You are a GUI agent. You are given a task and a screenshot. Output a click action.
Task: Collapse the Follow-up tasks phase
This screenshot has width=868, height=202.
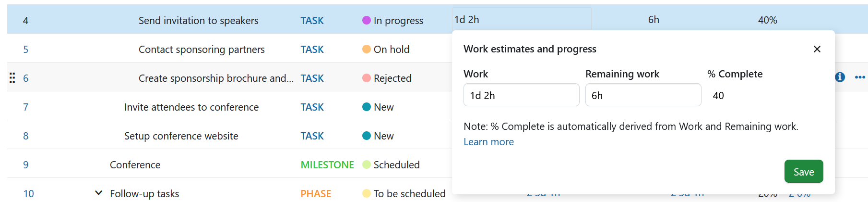pos(98,193)
